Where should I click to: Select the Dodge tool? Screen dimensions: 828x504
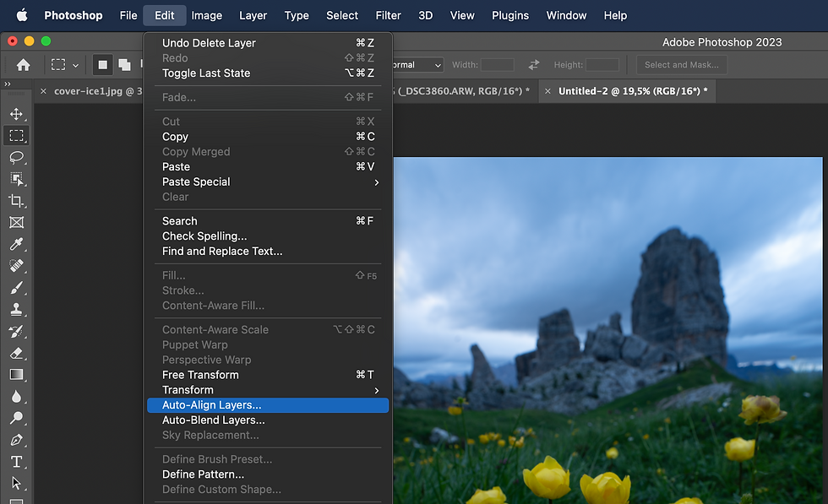16,418
